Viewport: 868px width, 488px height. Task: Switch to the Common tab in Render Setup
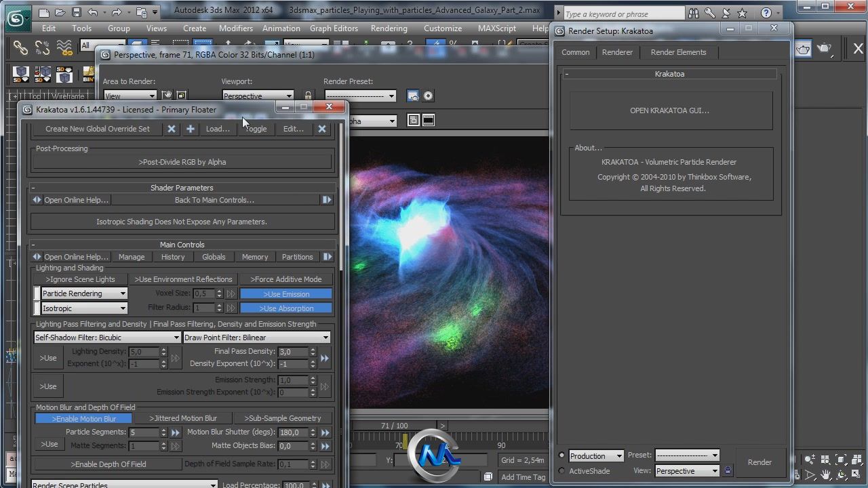[576, 52]
